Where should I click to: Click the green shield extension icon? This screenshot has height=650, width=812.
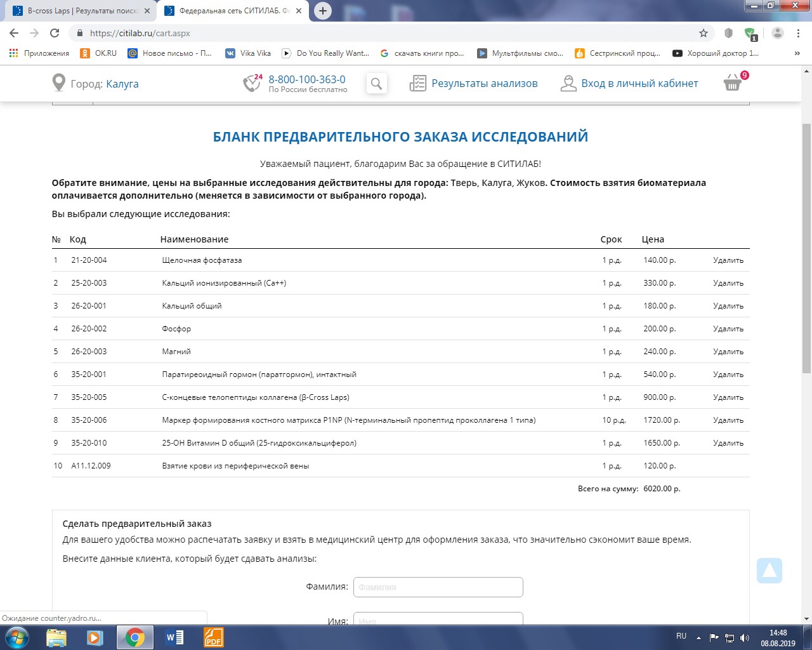[x=750, y=34]
